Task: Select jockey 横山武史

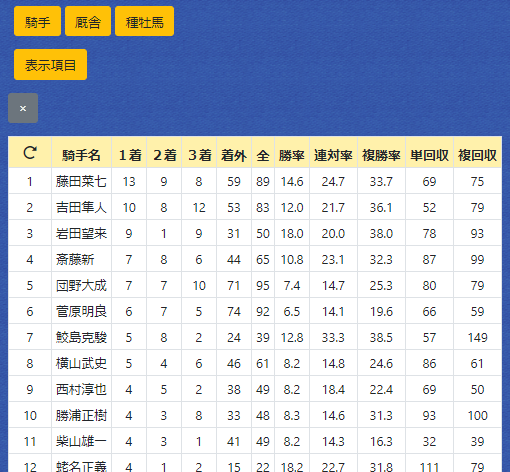Action: point(81,363)
